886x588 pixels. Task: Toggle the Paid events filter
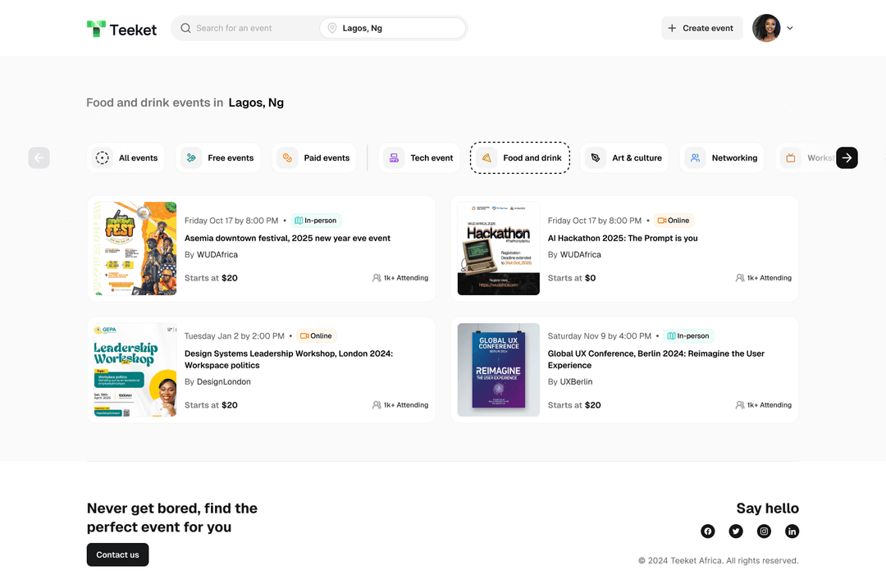coord(314,157)
